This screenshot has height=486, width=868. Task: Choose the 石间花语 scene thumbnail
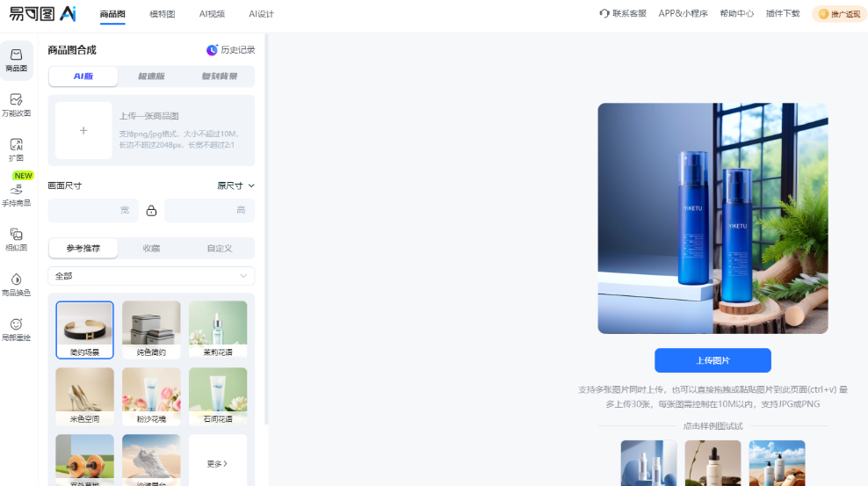218,396
